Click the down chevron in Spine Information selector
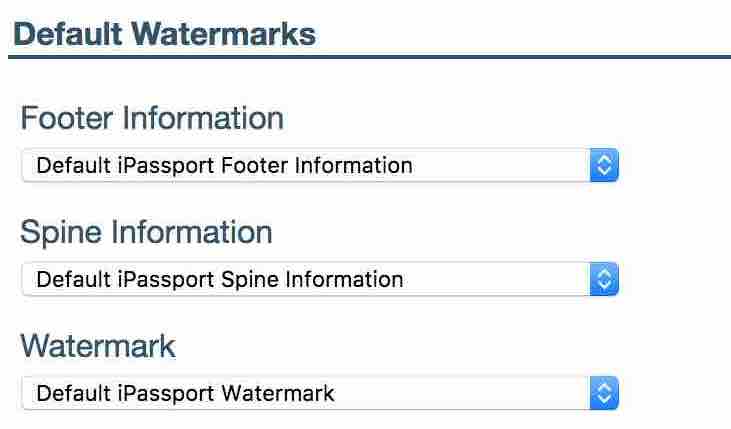Viewport: 731px width, 429px height. 603,286
